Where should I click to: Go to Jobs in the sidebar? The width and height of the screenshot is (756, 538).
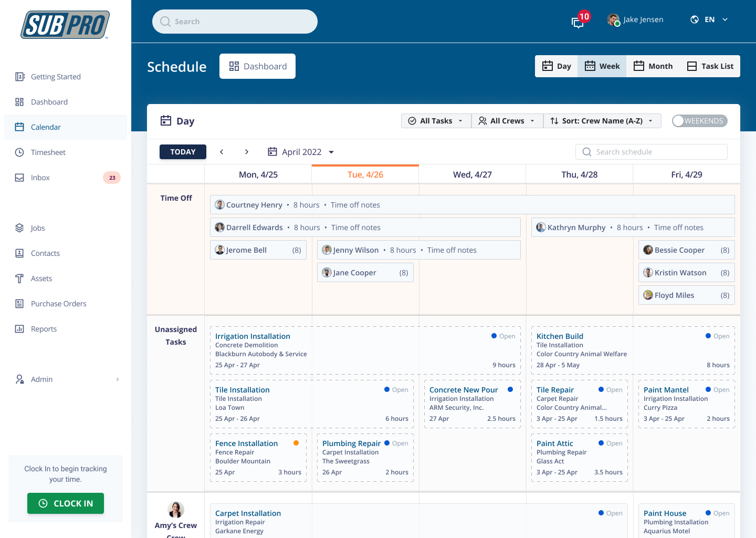[x=37, y=228]
